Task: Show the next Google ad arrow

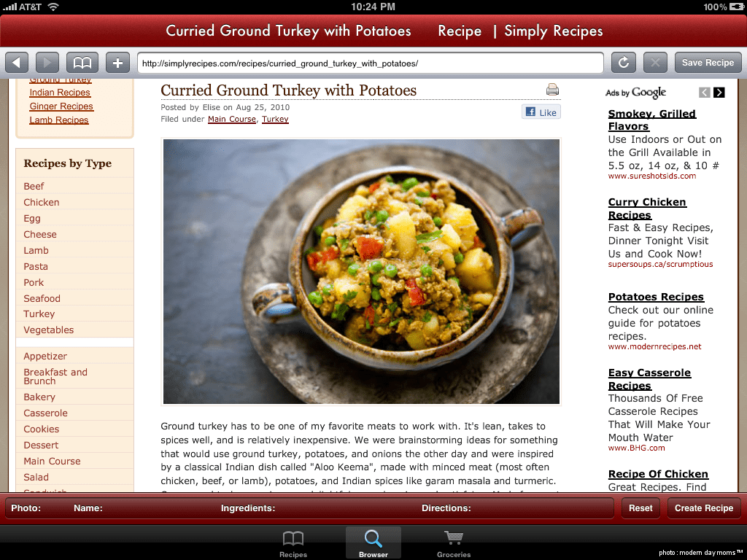Action: click(719, 93)
